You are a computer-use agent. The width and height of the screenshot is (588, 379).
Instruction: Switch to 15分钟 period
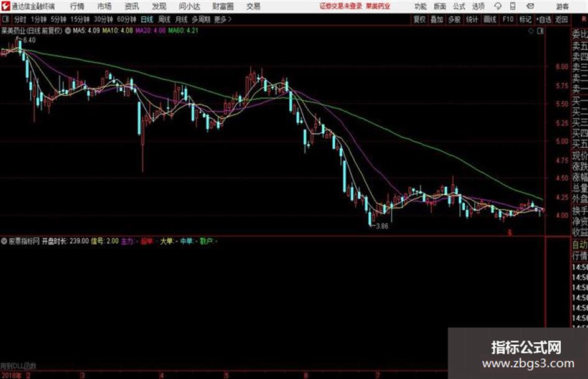pos(80,19)
